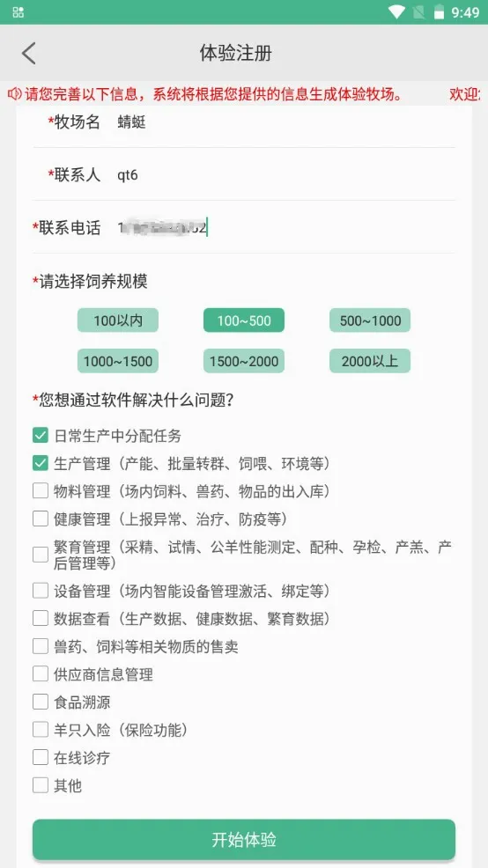The height and width of the screenshot is (868, 488).
Task: Choose the 2000以上 scale option
Action: (x=370, y=361)
